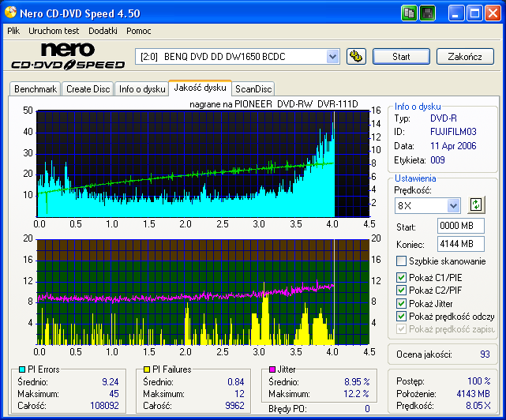Click the cyan PI Errors legend swatch
506x420 pixels.
(x=22, y=369)
